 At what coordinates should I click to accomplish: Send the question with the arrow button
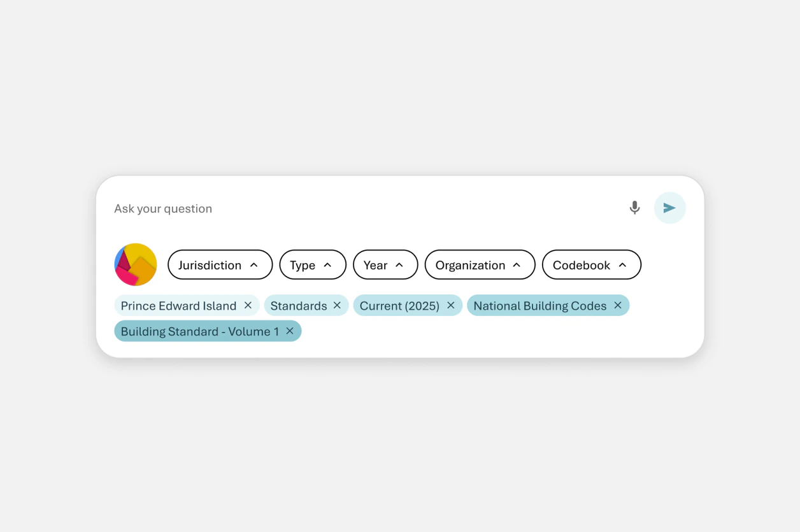669,208
